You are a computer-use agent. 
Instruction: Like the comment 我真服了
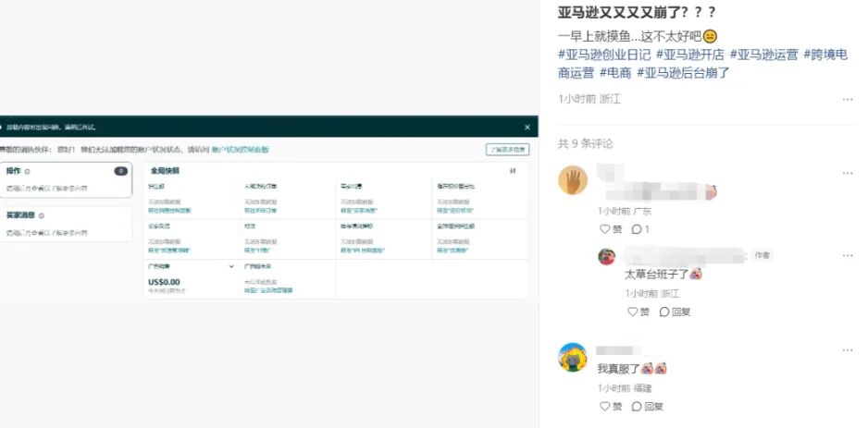tap(611, 406)
